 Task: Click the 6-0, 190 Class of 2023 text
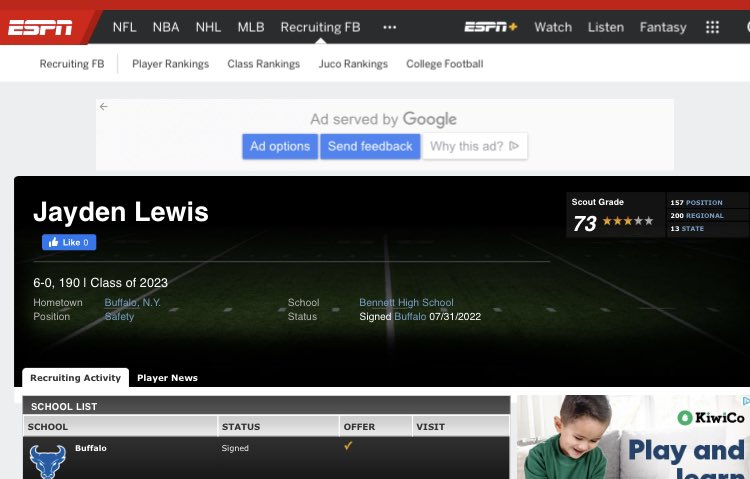(100, 283)
